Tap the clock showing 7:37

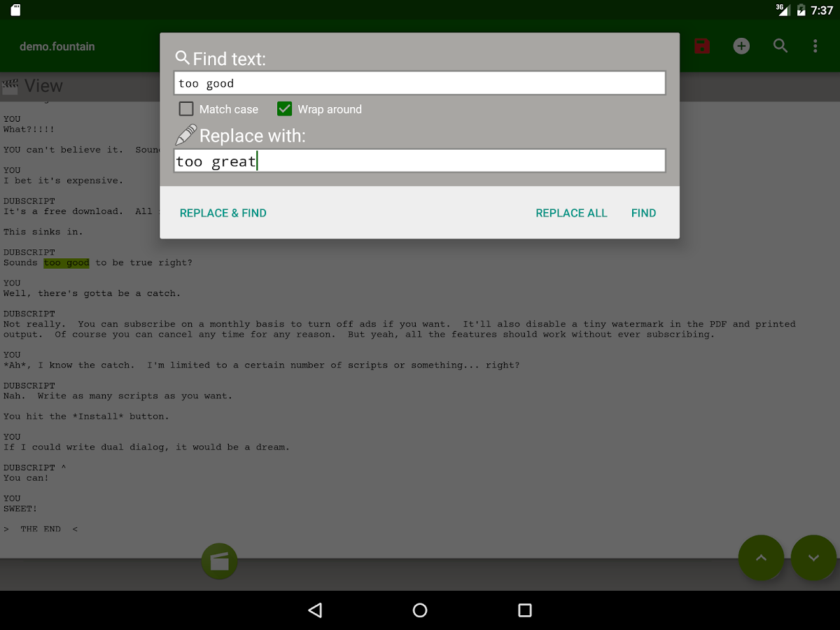(x=822, y=10)
